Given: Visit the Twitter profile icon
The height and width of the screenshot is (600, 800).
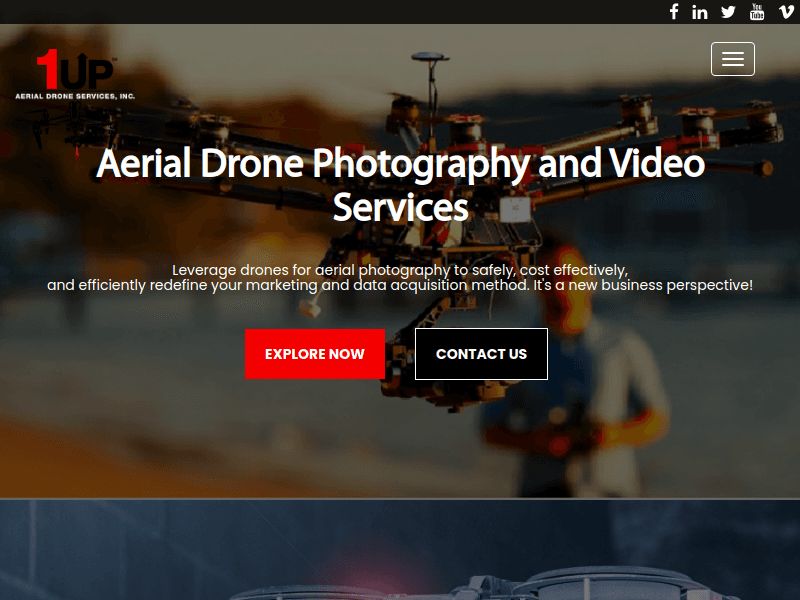Looking at the screenshot, I should pyautogui.click(x=728, y=12).
